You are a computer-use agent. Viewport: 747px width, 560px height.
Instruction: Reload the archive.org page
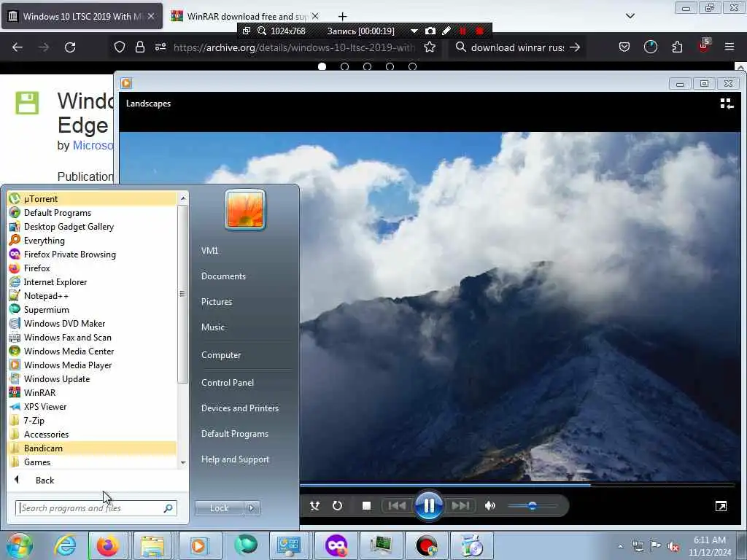[x=70, y=47]
